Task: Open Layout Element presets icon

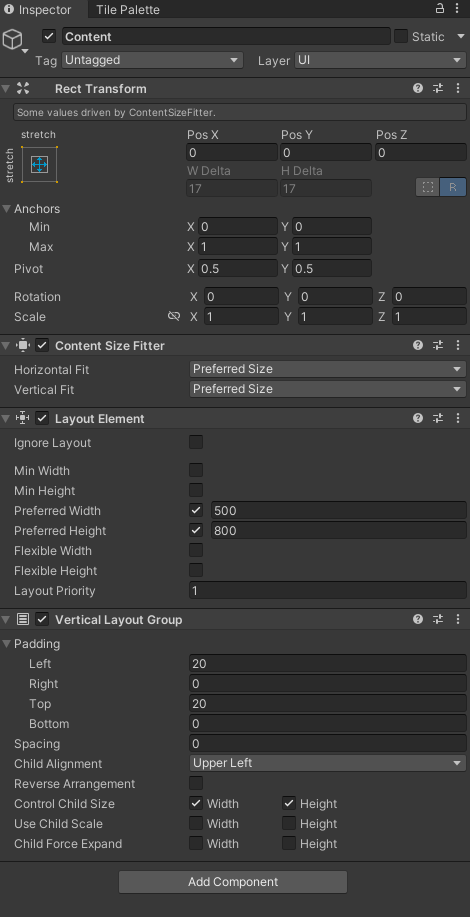Action: tap(438, 418)
